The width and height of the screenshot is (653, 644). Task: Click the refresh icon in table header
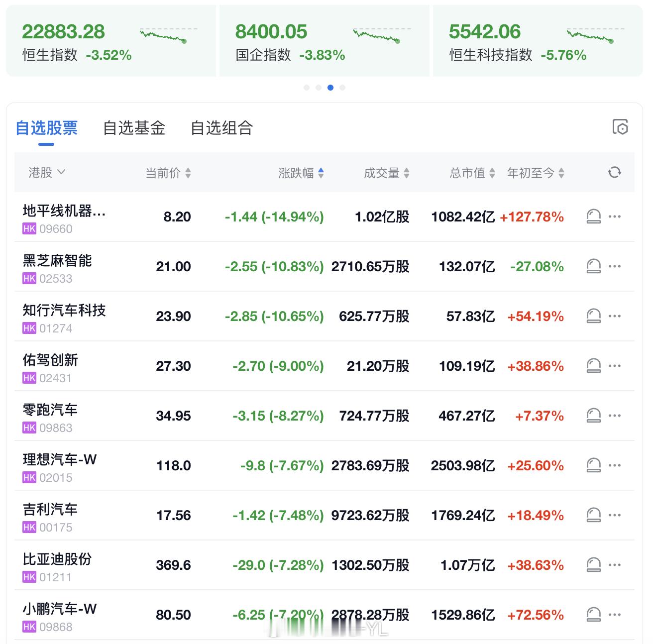click(615, 172)
